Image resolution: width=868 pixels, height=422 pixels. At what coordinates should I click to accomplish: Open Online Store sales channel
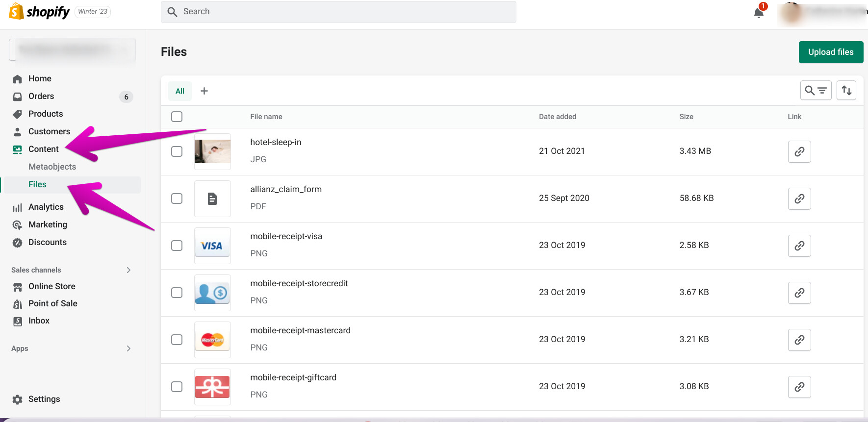51,286
